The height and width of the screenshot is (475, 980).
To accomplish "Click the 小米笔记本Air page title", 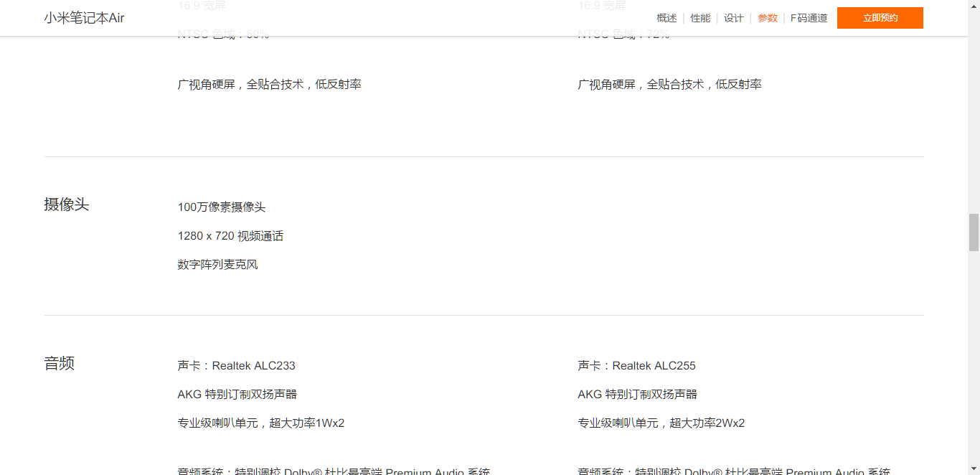I will pyautogui.click(x=84, y=18).
